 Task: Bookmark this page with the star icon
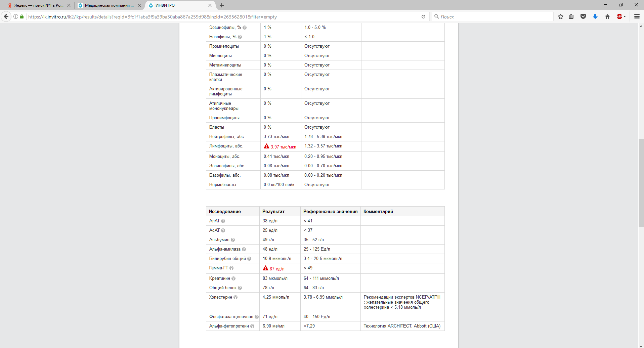pyautogui.click(x=560, y=16)
